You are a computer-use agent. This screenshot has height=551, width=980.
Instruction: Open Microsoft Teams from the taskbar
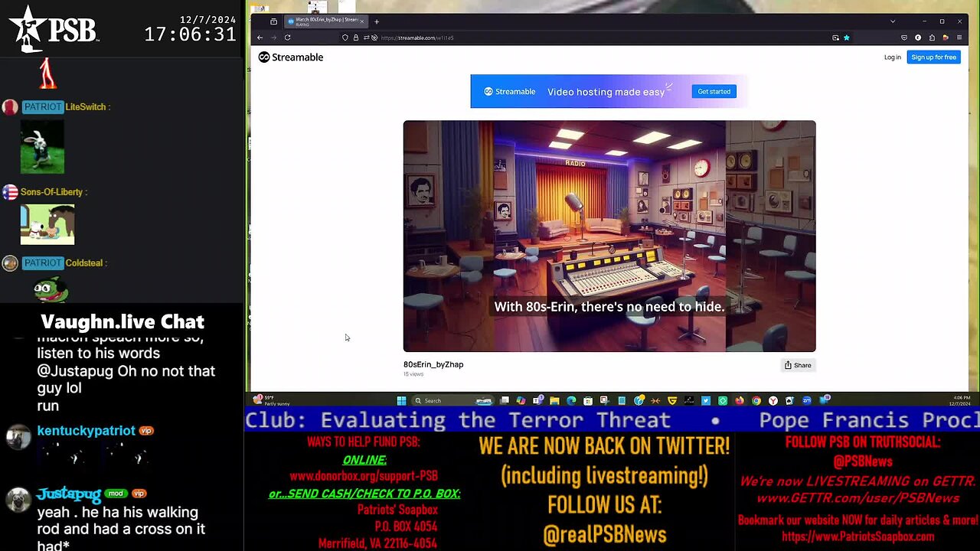(538, 400)
